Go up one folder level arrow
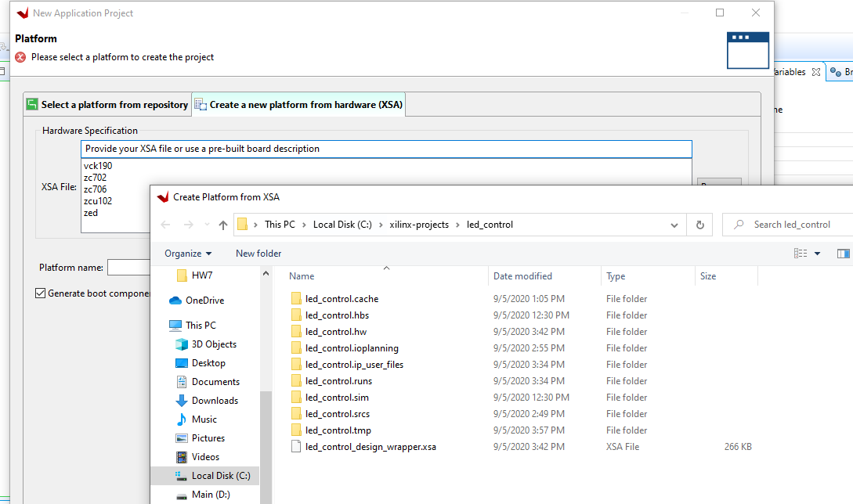853x504 pixels. [223, 225]
